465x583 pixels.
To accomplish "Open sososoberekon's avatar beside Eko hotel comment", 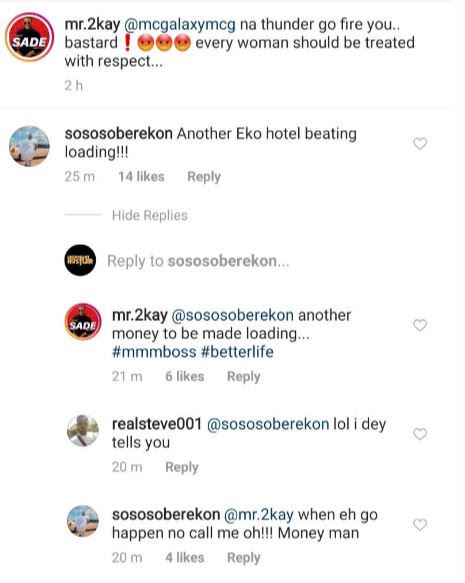I will pos(29,146).
